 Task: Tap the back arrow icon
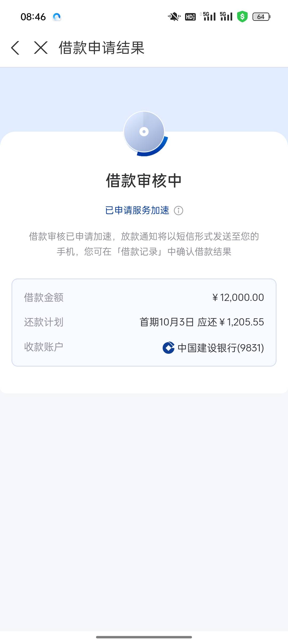point(15,48)
